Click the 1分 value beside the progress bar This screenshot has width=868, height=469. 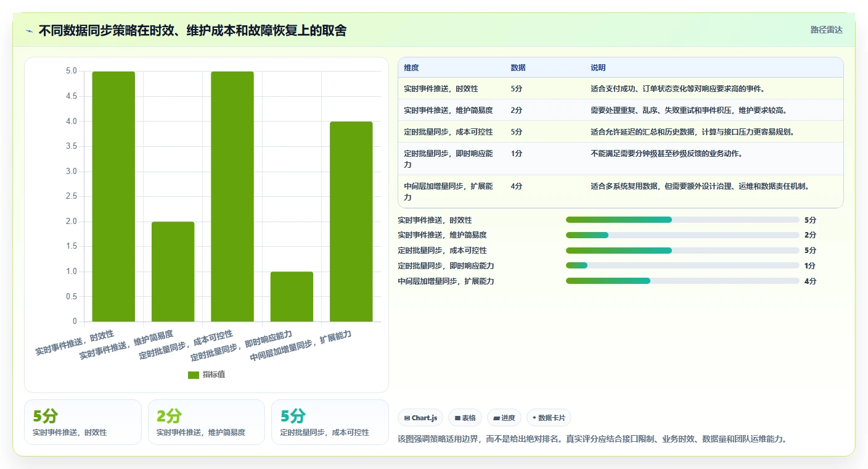[x=810, y=266]
